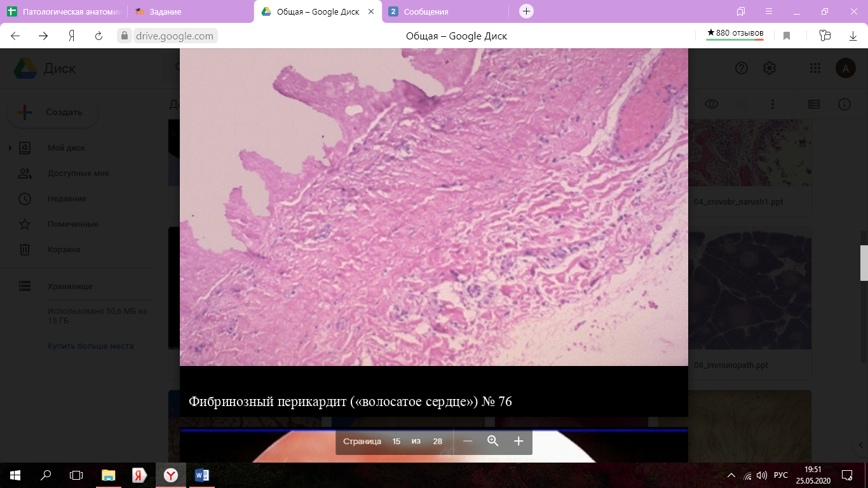Zoom in with the plus button
Screen dimensions: 868x488
point(519,441)
